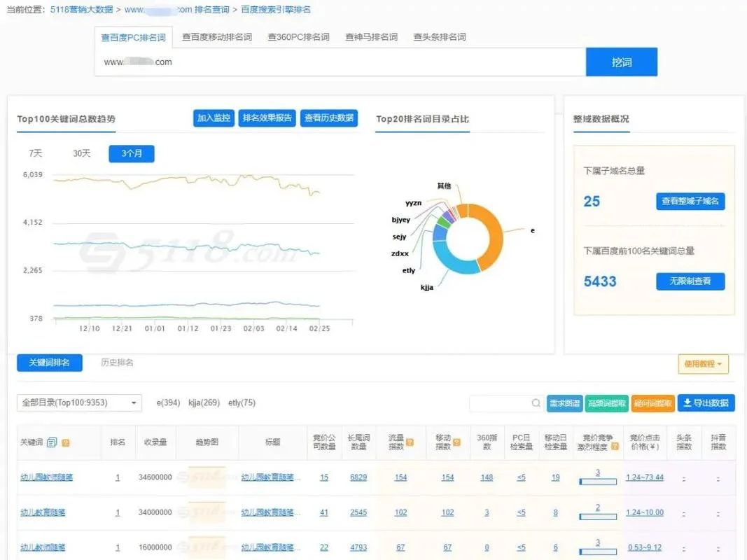Choose the 30天 trend range
Screen dimensions: 747x560
point(81,153)
